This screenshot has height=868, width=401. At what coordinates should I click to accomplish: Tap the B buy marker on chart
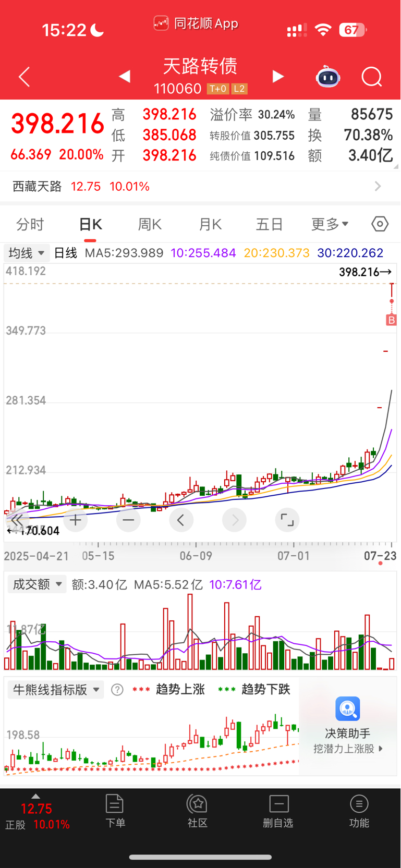391,320
